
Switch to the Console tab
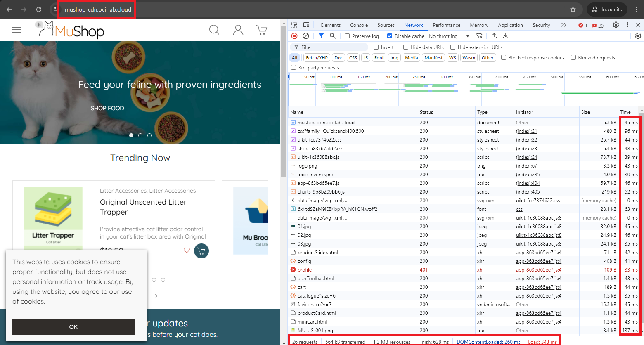[x=359, y=25]
